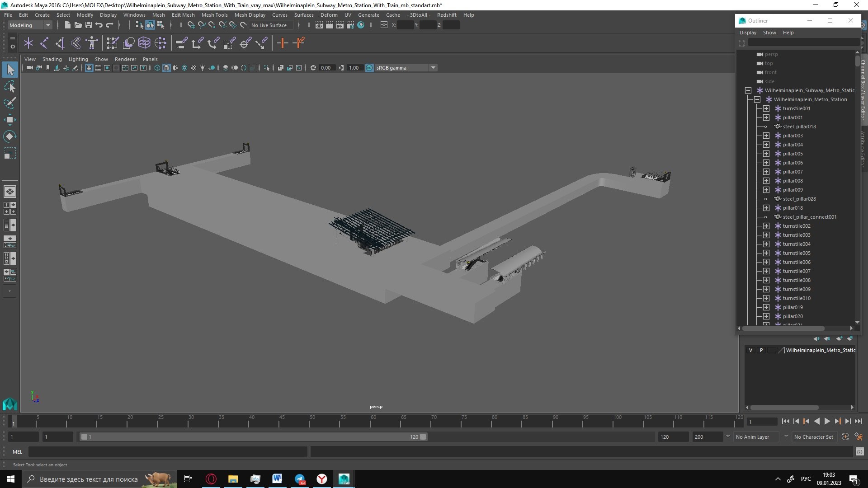Toggle the layer P playback box
Screen dimensions: 868x488
coord(761,350)
